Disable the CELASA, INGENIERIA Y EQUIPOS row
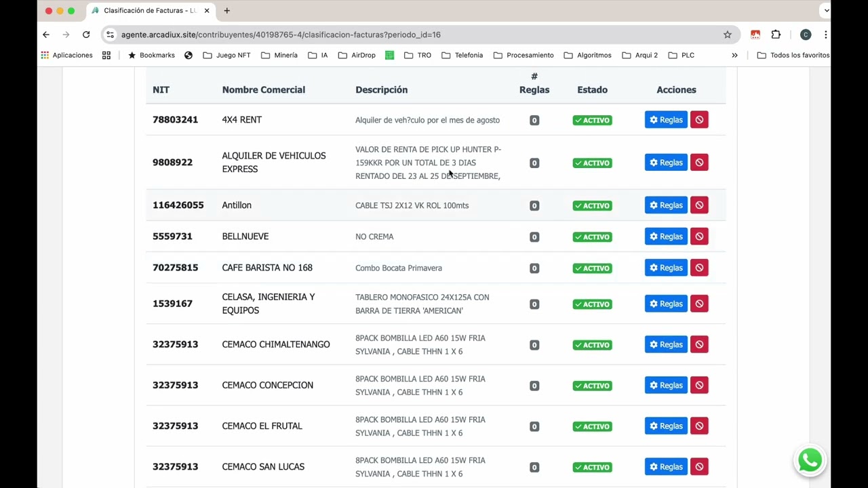This screenshot has width=868, height=488. click(699, 304)
